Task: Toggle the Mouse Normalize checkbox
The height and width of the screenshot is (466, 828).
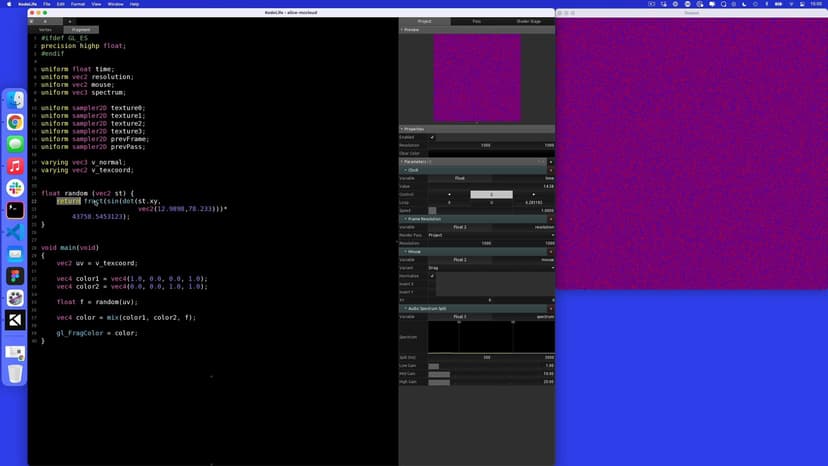Action: [x=432, y=276]
